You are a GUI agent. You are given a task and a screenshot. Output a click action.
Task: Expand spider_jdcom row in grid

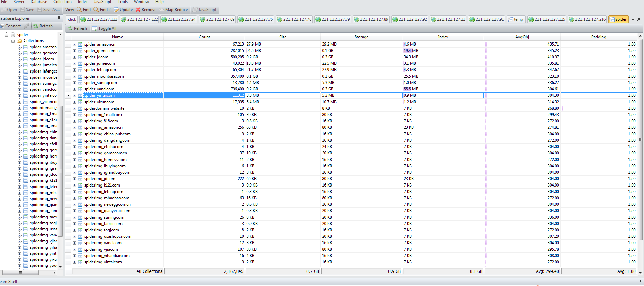click(x=74, y=57)
